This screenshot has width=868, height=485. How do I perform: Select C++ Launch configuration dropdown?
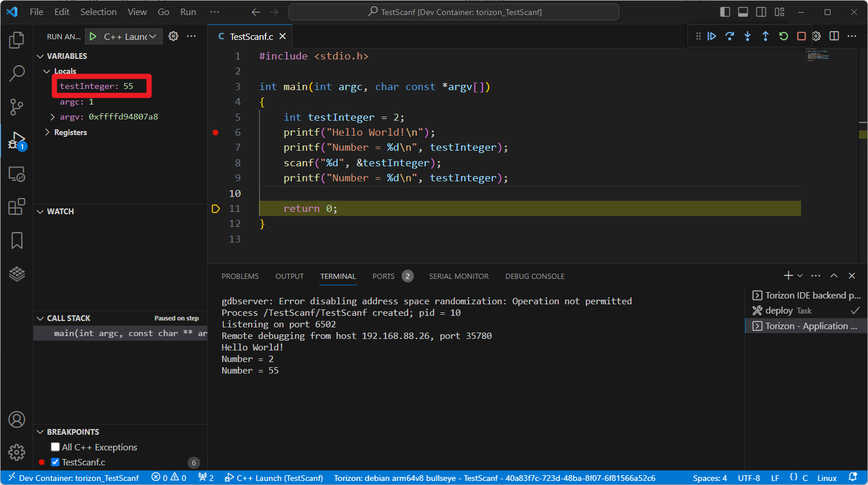[x=130, y=36]
